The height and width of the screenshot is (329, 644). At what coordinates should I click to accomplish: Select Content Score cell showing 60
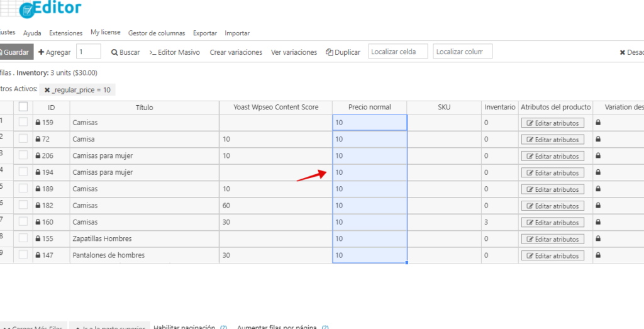point(276,205)
